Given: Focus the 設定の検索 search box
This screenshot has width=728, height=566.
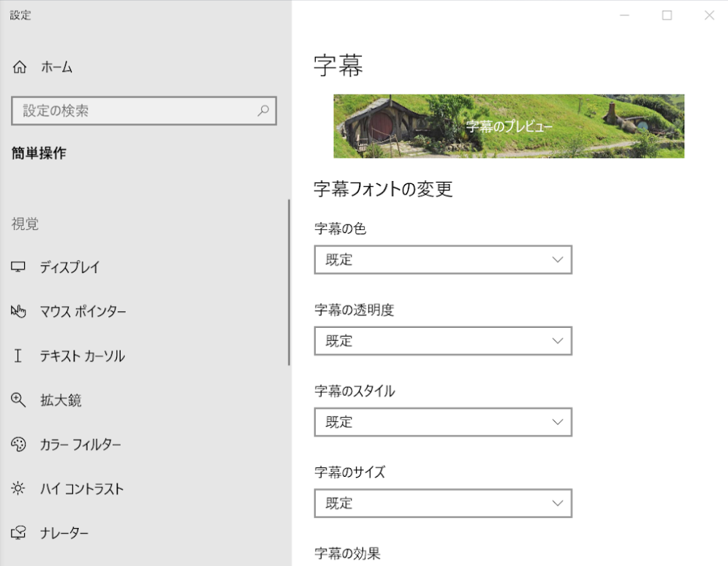Looking at the screenshot, I should click(x=144, y=111).
